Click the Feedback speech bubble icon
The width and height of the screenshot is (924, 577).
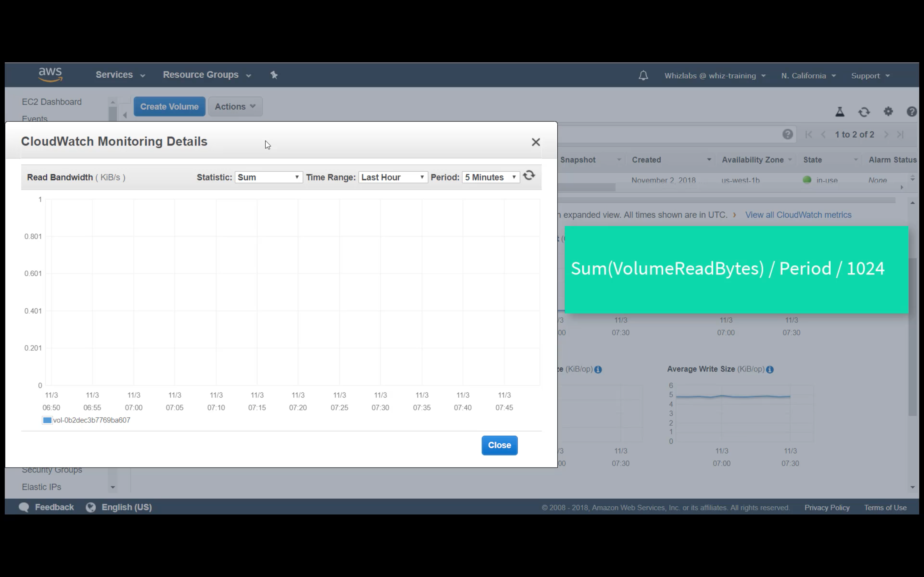24,507
